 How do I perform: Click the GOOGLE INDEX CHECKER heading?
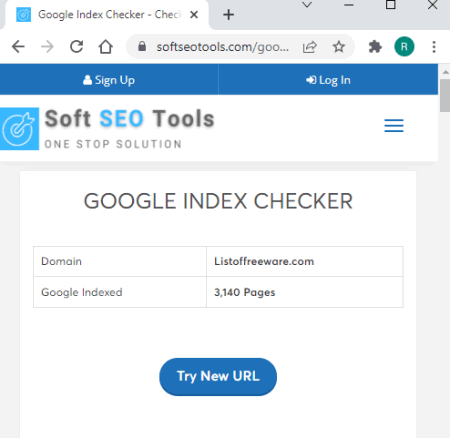(x=218, y=201)
